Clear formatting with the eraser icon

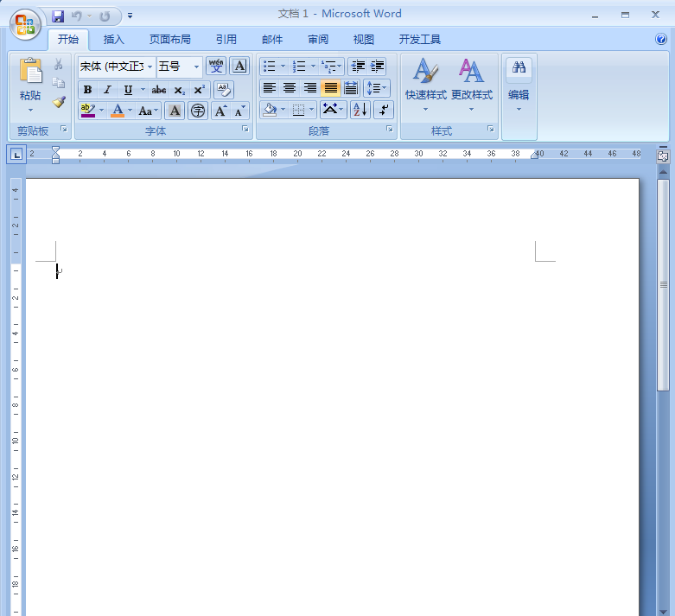pyautogui.click(x=224, y=90)
